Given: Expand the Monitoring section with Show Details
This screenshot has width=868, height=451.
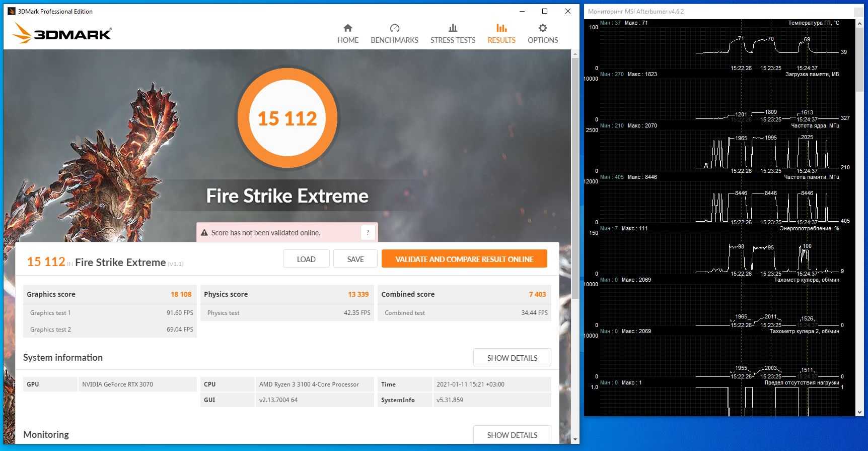Looking at the screenshot, I should (512, 435).
